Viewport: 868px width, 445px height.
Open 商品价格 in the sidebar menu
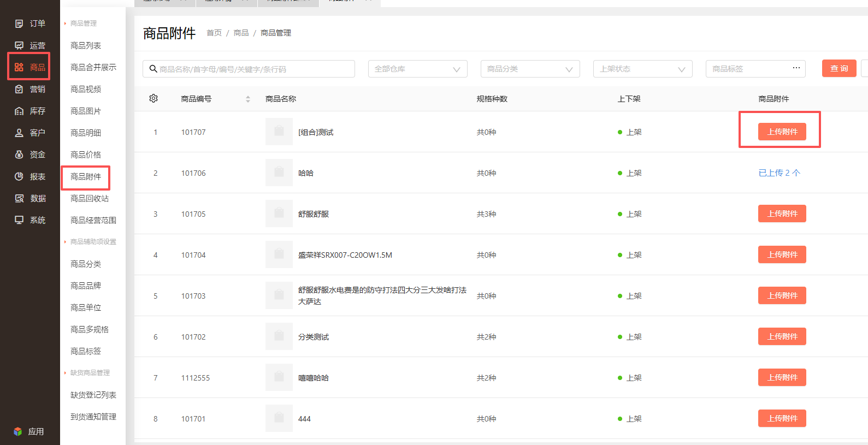(x=86, y=155)
